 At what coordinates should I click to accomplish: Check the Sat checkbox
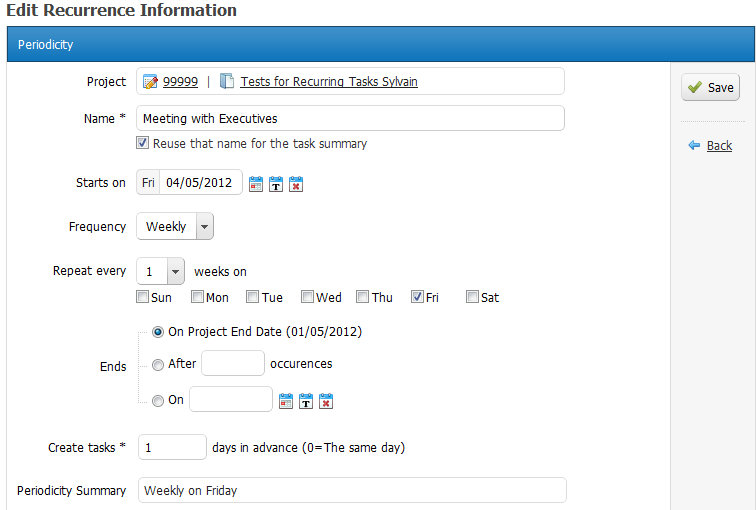pos(472,296)
